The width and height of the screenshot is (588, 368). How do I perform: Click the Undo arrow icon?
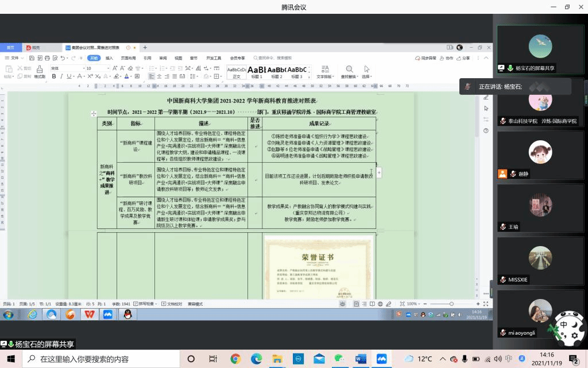coord(63,58)
